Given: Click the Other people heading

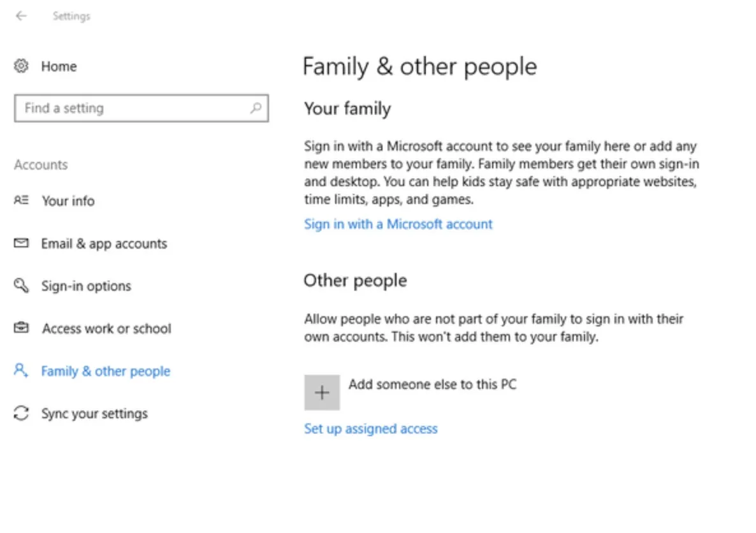Looking at the screenshot, I should pos(355,281).
